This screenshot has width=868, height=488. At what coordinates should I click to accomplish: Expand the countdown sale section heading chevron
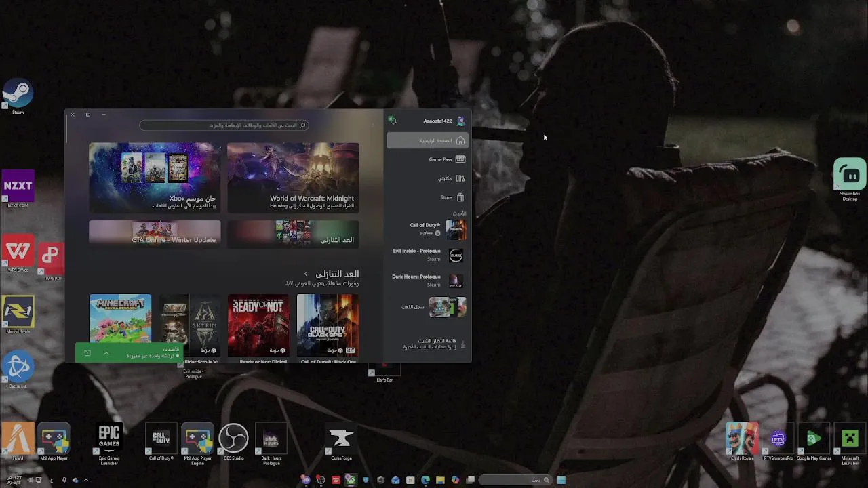coord(306,274)
